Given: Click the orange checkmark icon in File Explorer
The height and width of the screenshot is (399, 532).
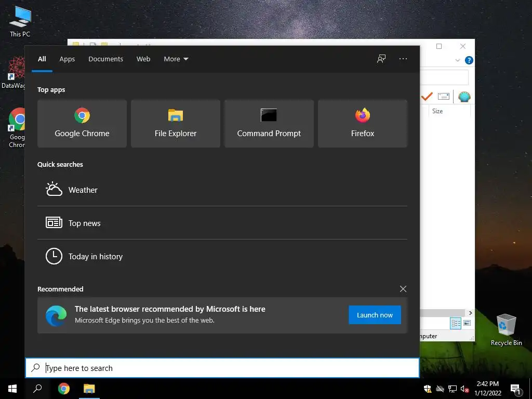Looking at the screenshot, I should coord(427,97).
